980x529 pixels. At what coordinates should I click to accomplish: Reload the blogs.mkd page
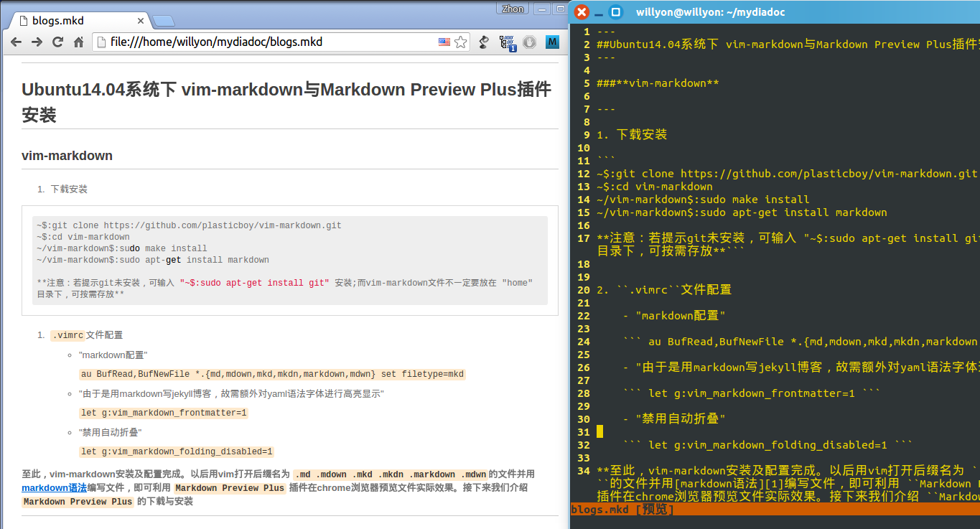click(x=58, y=42)
